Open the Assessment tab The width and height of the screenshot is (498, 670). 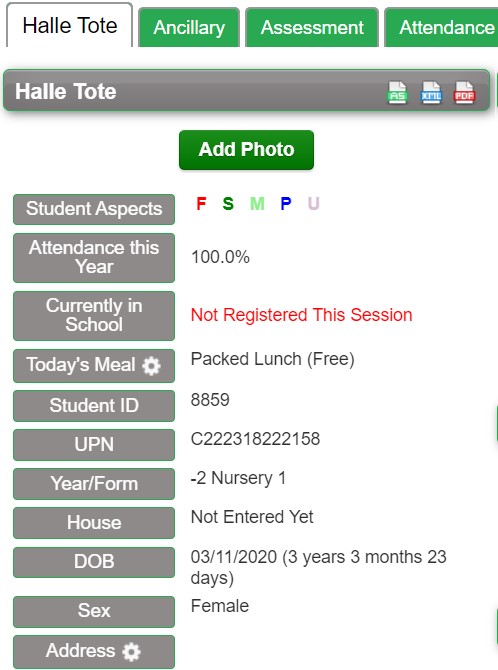point(312,27)
